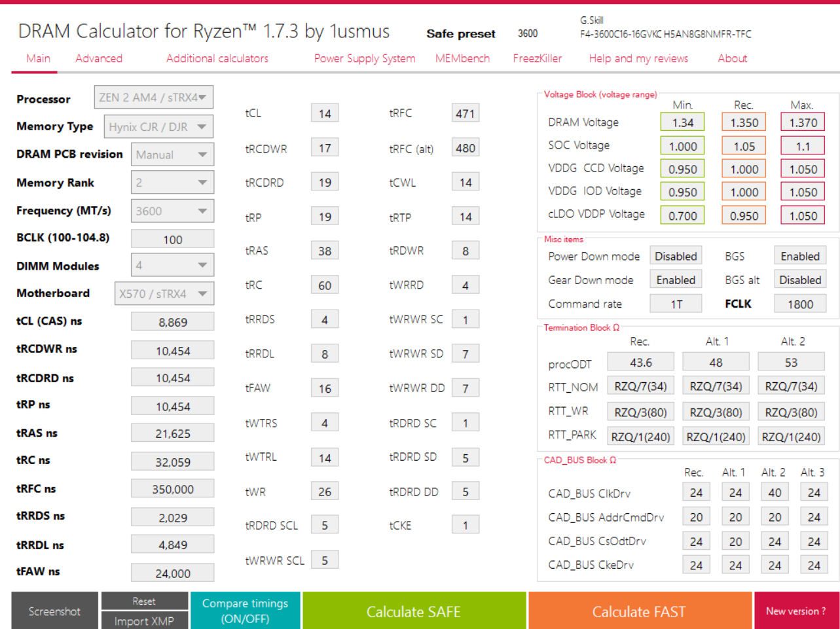Click the tCL value 14
Image resolution: width=840 pixels, height=629 pixels.
coord(325,113)
